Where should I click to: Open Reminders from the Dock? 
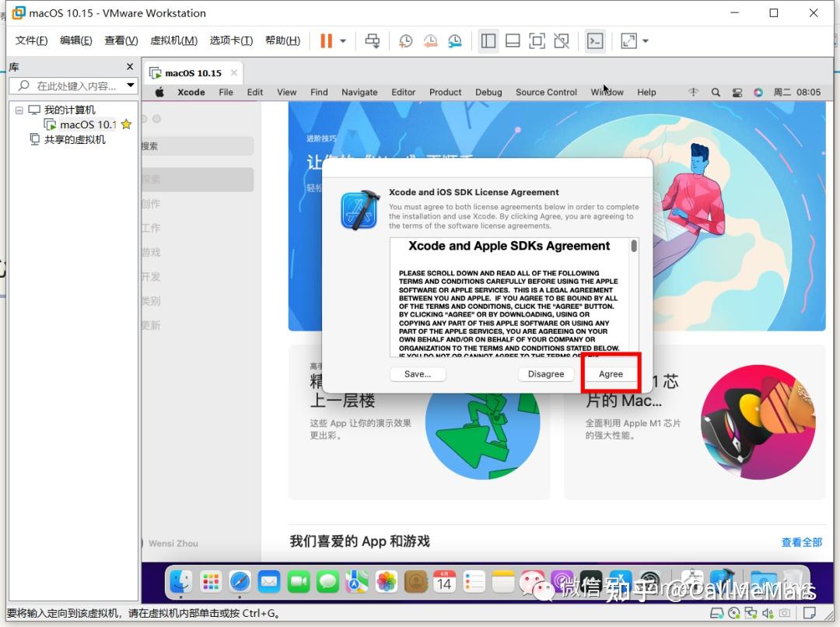(474, 581)
